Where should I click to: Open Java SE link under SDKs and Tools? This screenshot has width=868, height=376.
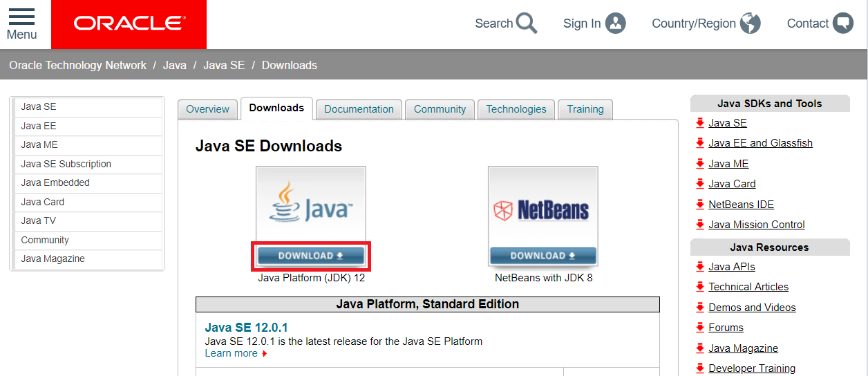click(728, 123)
